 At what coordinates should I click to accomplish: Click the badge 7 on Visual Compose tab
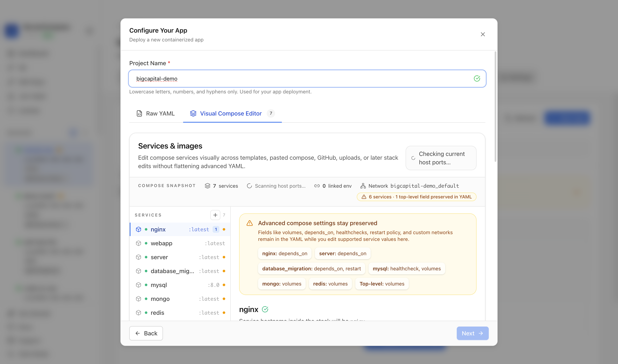pos(271,113)
